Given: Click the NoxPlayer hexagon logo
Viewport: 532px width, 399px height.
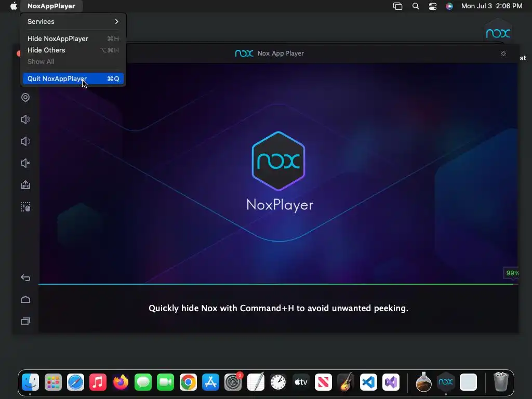Looking at the screenshot, I should click(x=278, y=161).
